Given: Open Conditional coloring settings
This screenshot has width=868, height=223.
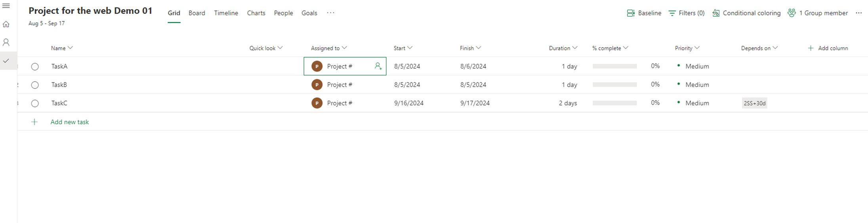Looking at the screenshot, I should (x=746, y=13).
